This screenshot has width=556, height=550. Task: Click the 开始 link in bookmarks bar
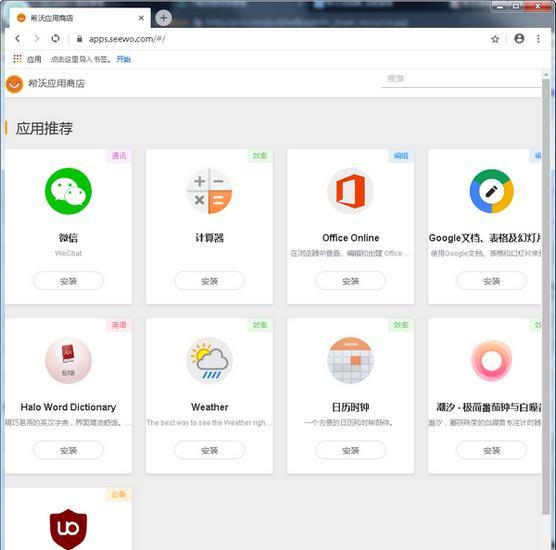tap(123, 59)
